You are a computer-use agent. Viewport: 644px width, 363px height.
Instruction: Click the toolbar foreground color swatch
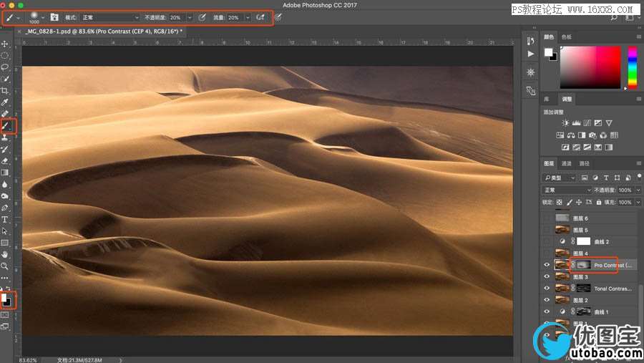[4, 298]
